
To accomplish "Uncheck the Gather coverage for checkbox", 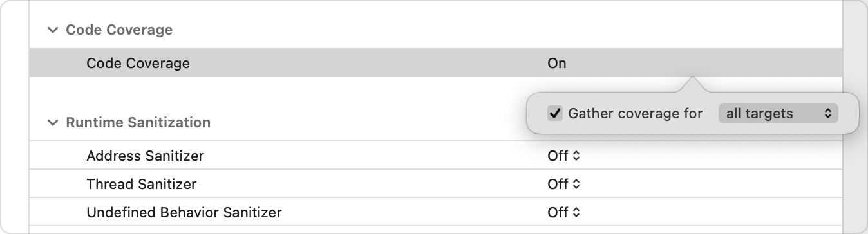I will click(555, 114).
